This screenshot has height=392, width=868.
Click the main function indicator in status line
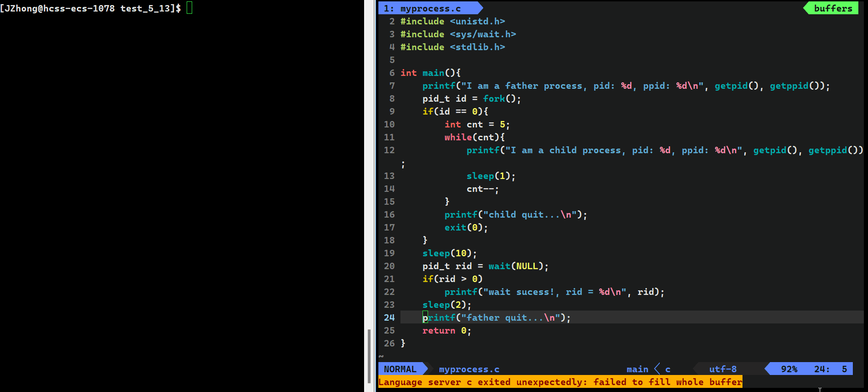pos(637,369)
